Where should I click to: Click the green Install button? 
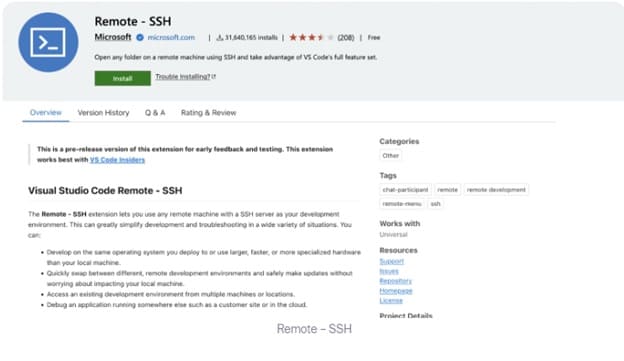[x=123, y=78]
